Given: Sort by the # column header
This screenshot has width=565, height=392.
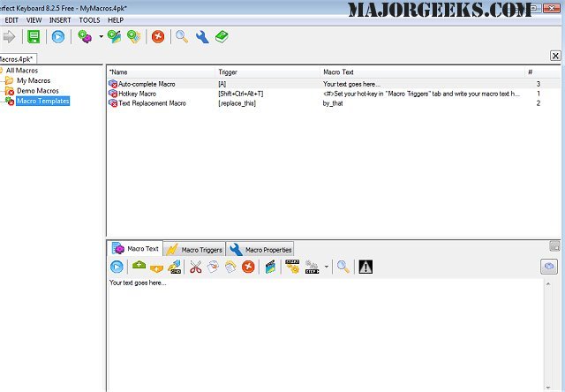Looking at the screenshot, I should (x=542, y=72).
